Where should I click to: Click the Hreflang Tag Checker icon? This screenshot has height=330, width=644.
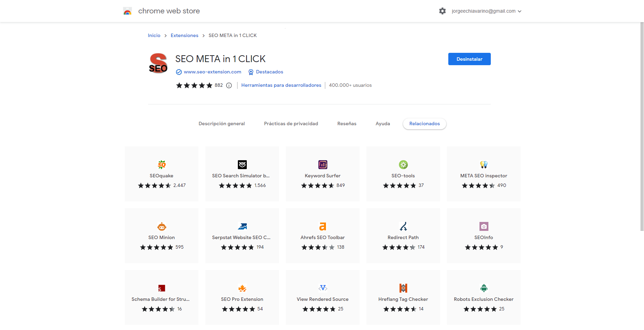[403, 288]
